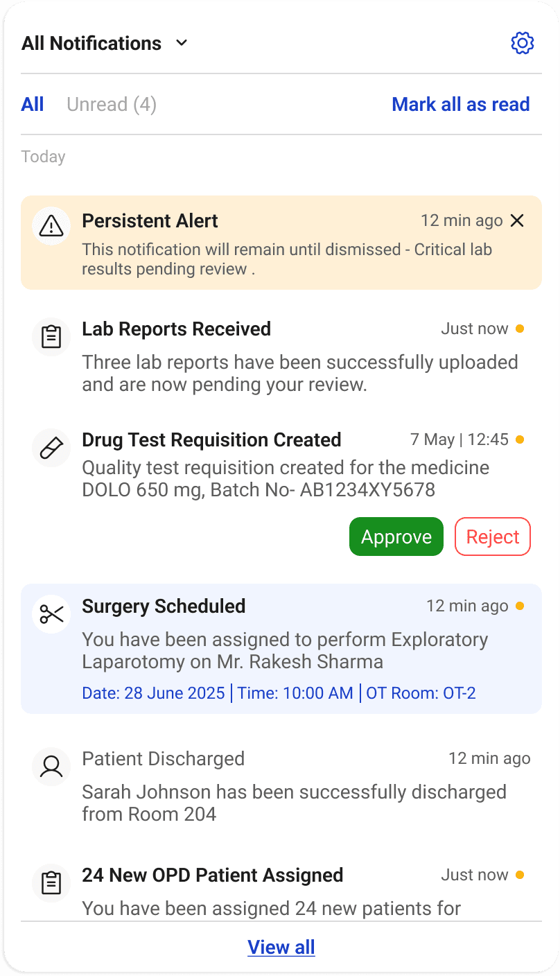Open the All Notifications filter title

pos(91,43)
